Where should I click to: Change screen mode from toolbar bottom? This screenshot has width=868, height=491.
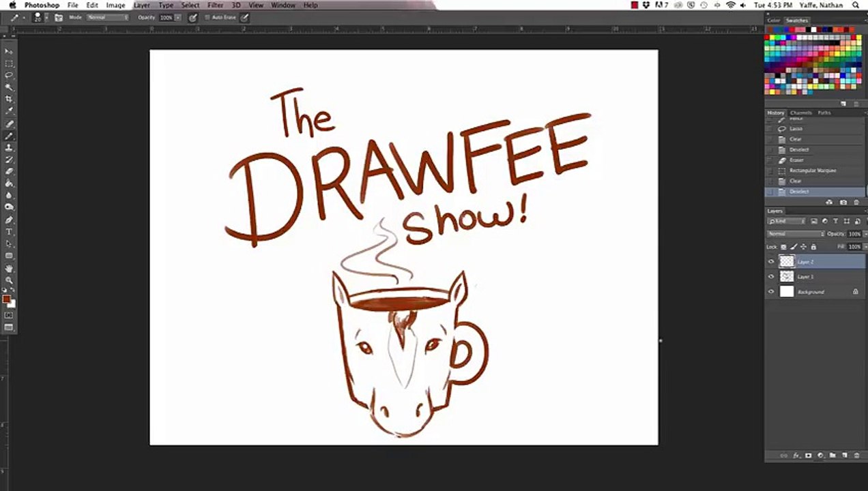[x=9, y=328]
